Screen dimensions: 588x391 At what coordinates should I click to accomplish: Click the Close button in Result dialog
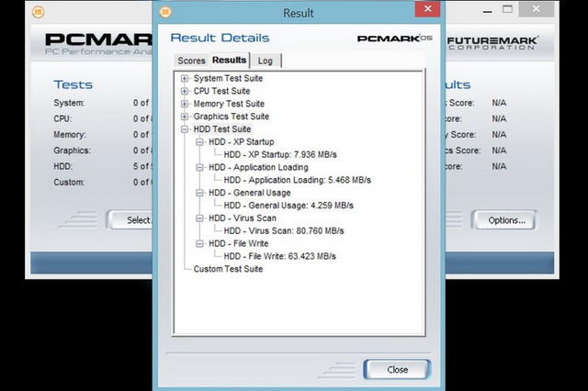pyautogui.click(x=397, y=370)
